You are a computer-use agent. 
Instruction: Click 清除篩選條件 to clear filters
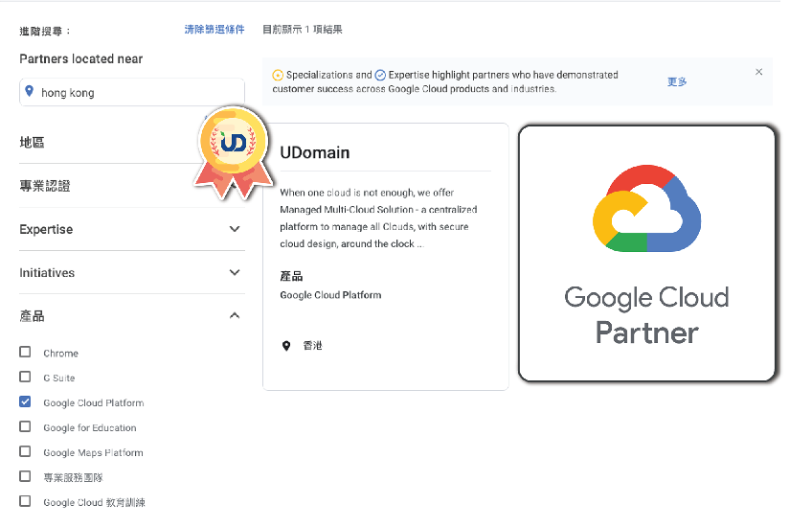(x=214, y=30)
